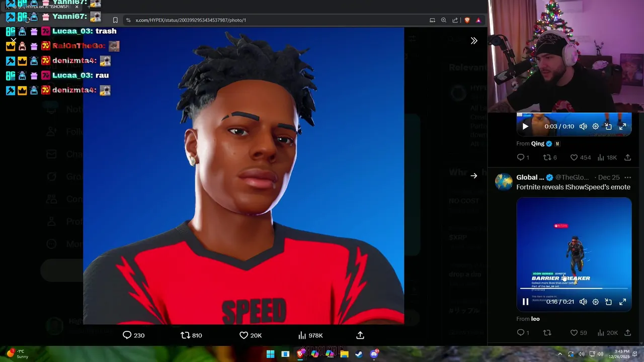Open the Global... account name link
The height and width of the screenshot is (362, 644).
tap(530, 177)
